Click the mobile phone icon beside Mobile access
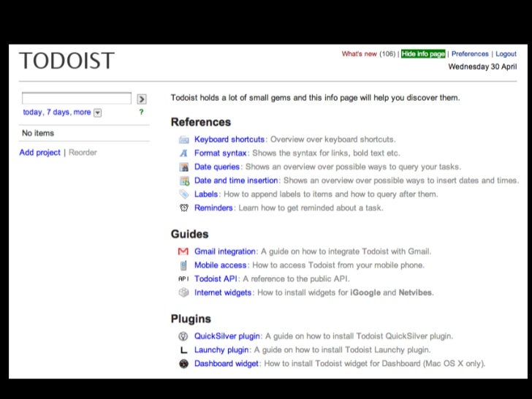The width and height of the screenshot is (532, 399). [x=183, y=265]
